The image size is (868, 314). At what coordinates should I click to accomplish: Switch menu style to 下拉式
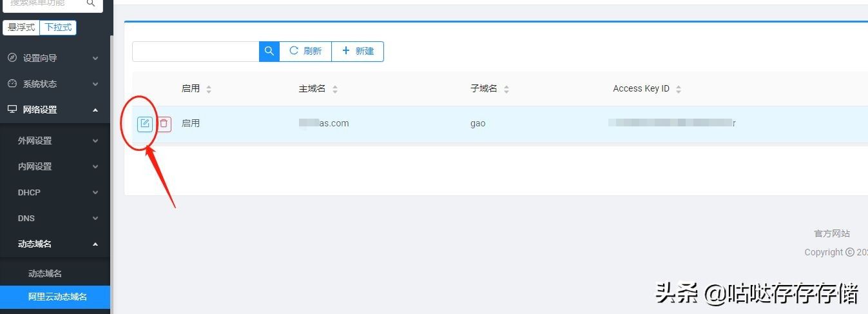tap(58, 28)
